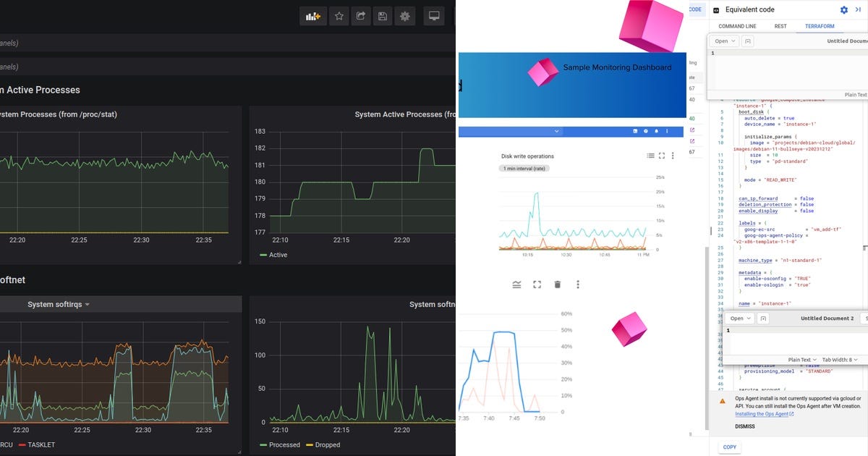
Task: Open more options for Disk write operations
Action: pyautogui.click(x=671, y=155)
